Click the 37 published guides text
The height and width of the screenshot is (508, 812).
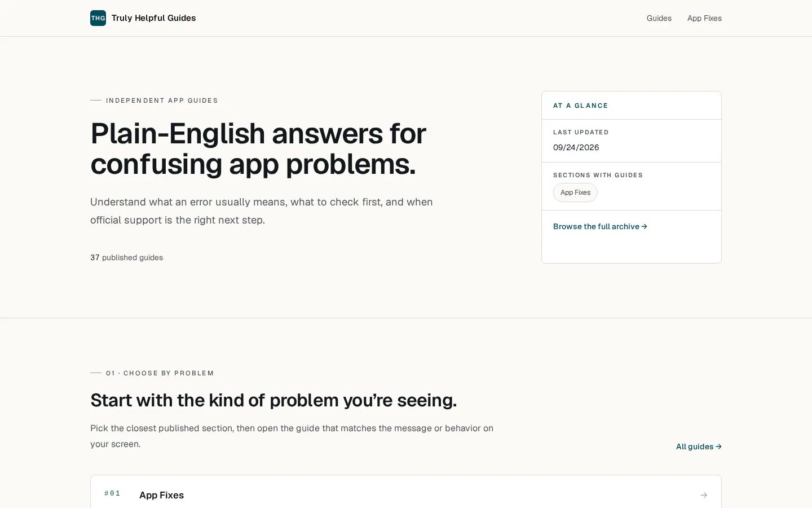point(126,257)
